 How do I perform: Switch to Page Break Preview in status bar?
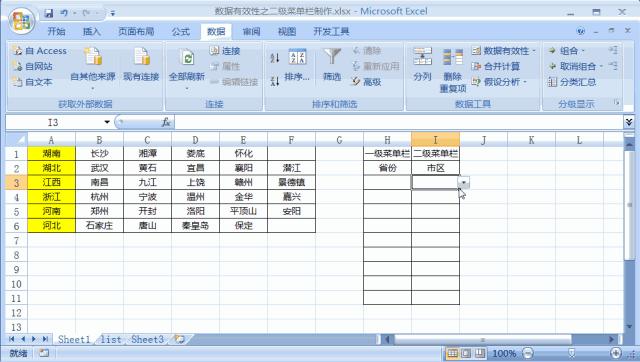480,353
